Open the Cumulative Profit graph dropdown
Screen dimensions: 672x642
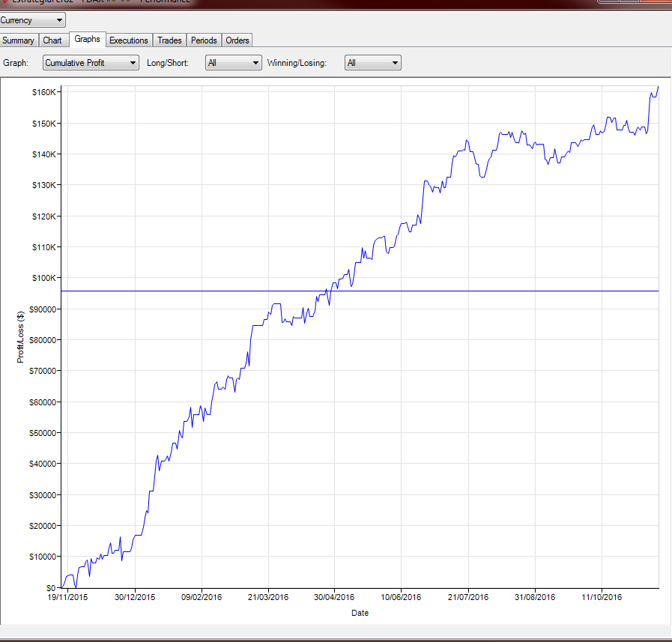[91, 63]
